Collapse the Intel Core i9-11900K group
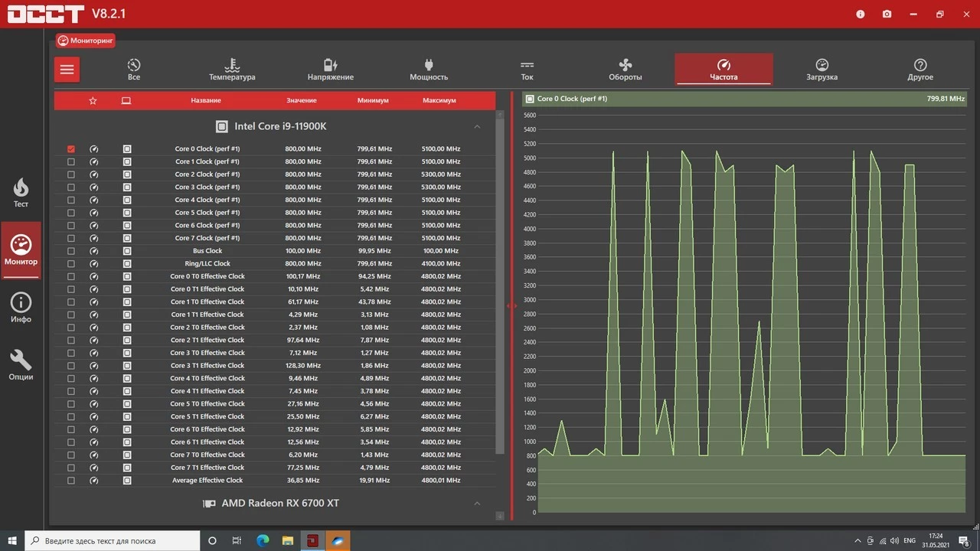Viewport: 980px width, 551px height. pos(477,126)
